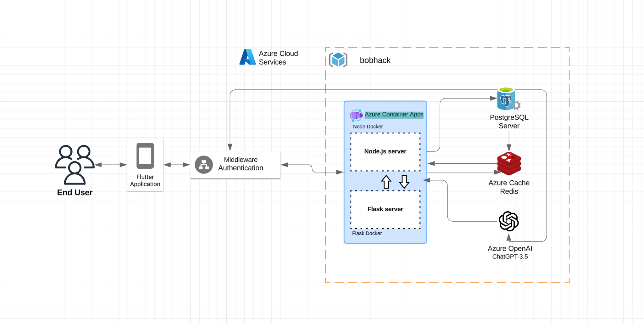Click the "Middleware Authentication" text
The width and height of the screenshot is (644, 323).
point(241,164)
